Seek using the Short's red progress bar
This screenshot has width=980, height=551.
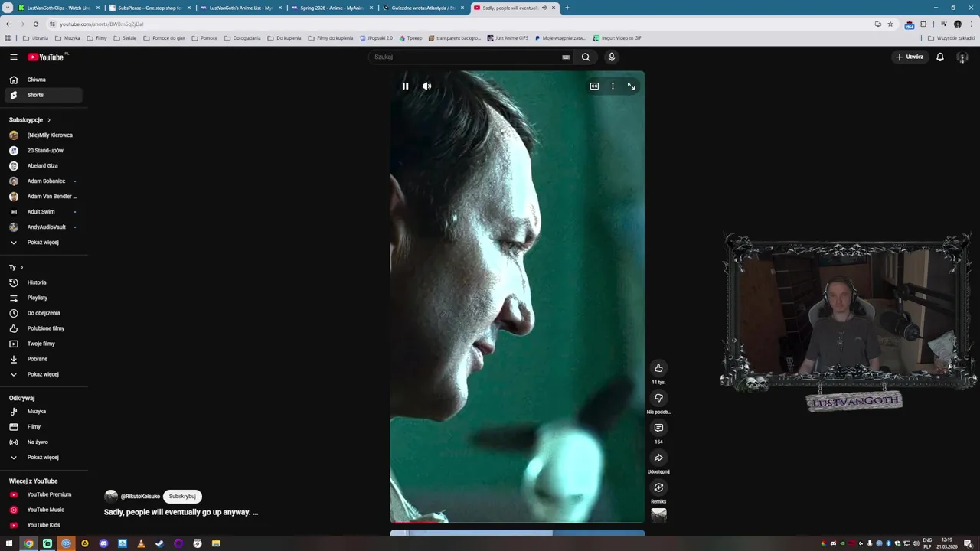click(x=517, y=523)
